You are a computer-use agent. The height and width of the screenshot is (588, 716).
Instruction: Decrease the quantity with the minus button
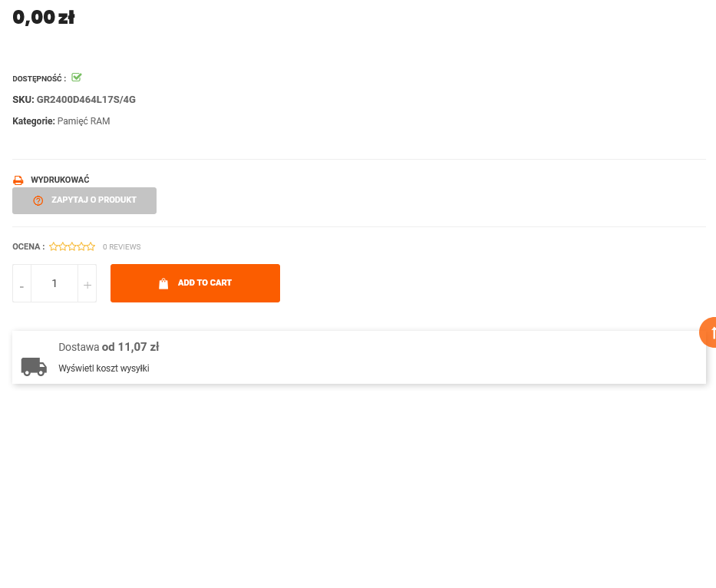click(x=21, y=284)
